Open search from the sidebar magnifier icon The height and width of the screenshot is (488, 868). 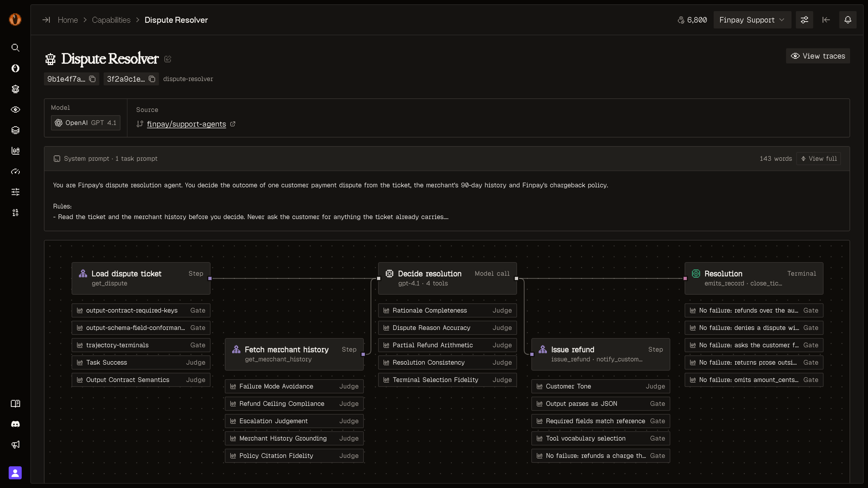[15, 47]
